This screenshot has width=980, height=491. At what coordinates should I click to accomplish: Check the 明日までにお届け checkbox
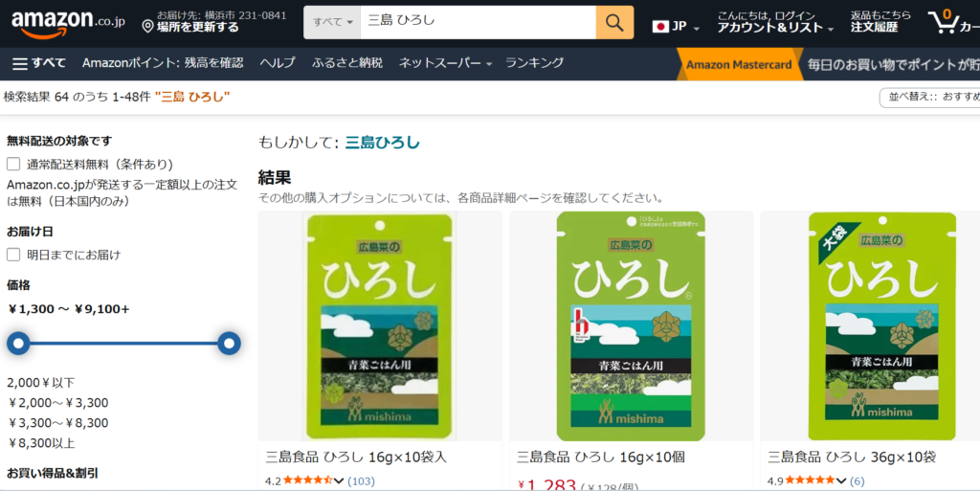(14, 255)
